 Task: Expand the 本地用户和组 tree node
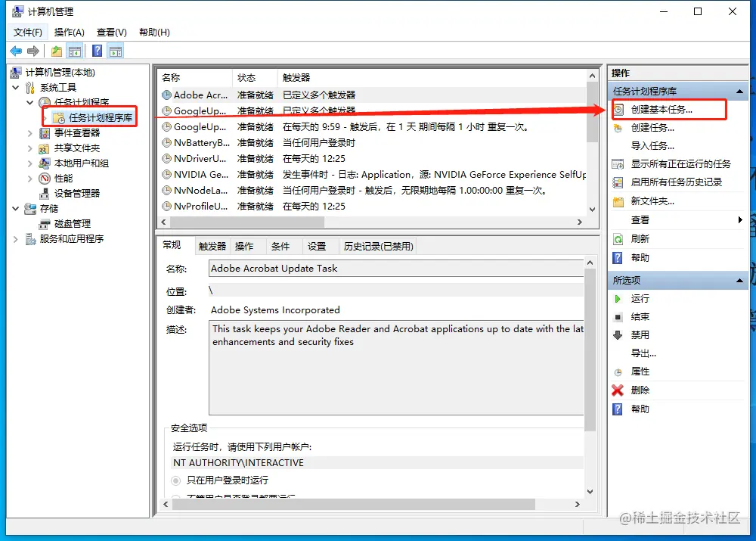point(30,163)
